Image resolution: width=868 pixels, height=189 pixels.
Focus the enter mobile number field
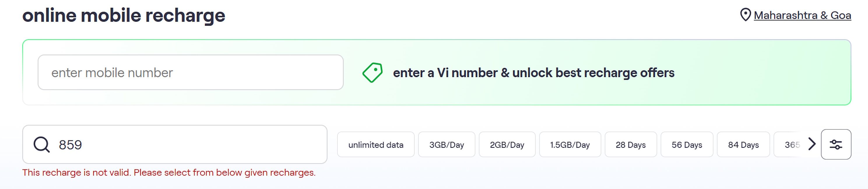point(190,72)
